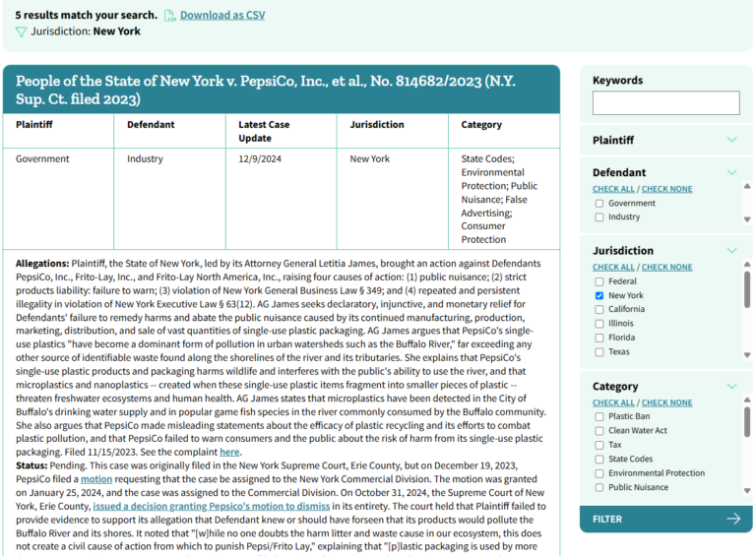Image resolution: width=756 pixels, height=556 pixels.
Task: Check the Industry defendant checkbox
Action: coord(599,217)
